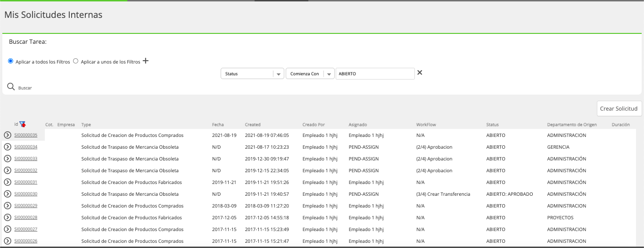
Task: Select 'Aplicar a todos los Filtros' radio
Action: tap(11, 61)
